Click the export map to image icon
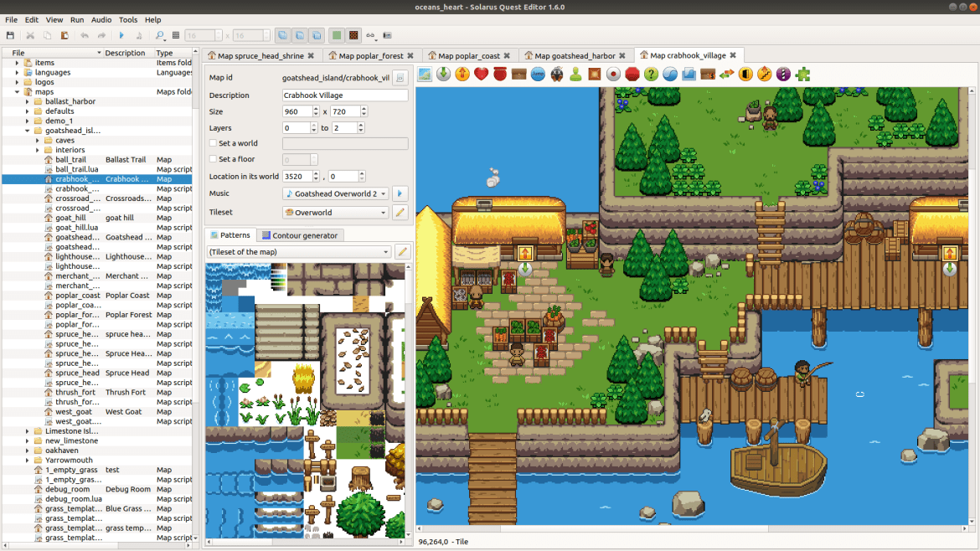 tap(387, 36)
